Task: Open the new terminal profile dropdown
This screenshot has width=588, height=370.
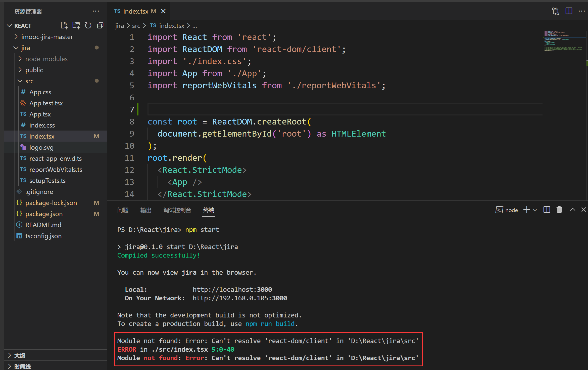Action: tap(535, 210)
